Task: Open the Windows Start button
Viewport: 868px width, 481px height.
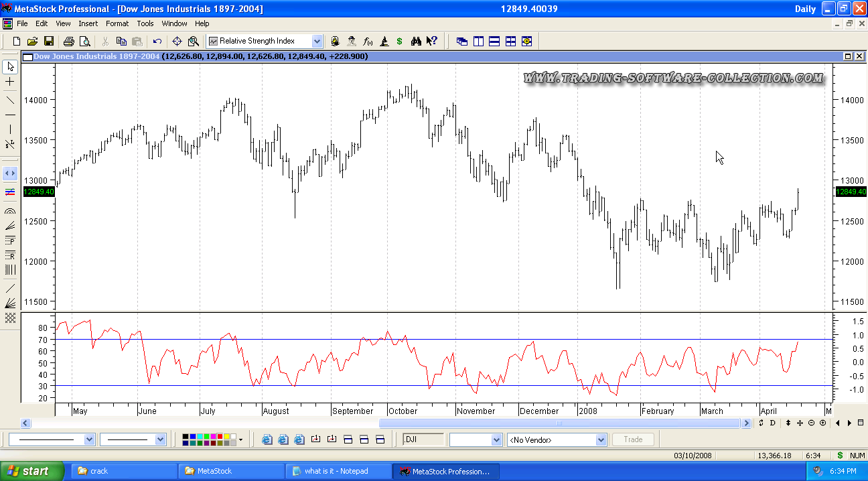Action: [x=32, y=471]
